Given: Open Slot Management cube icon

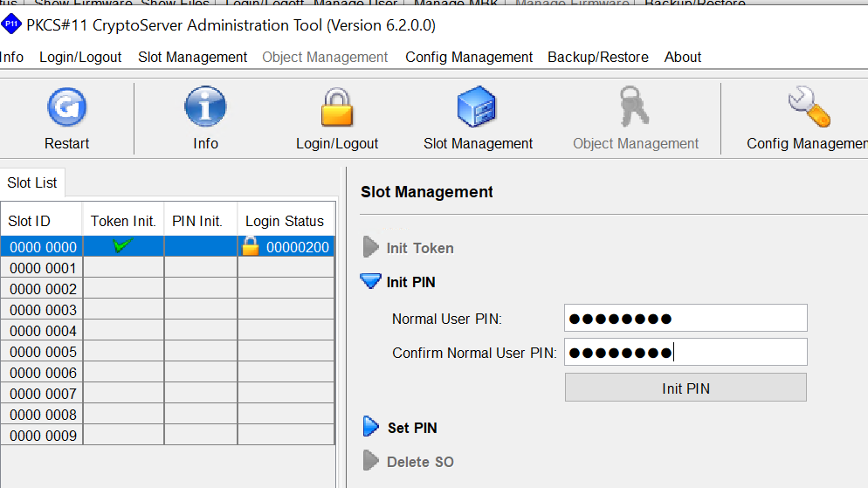Looking at the screenshot, I should click(x=477, y=107).
